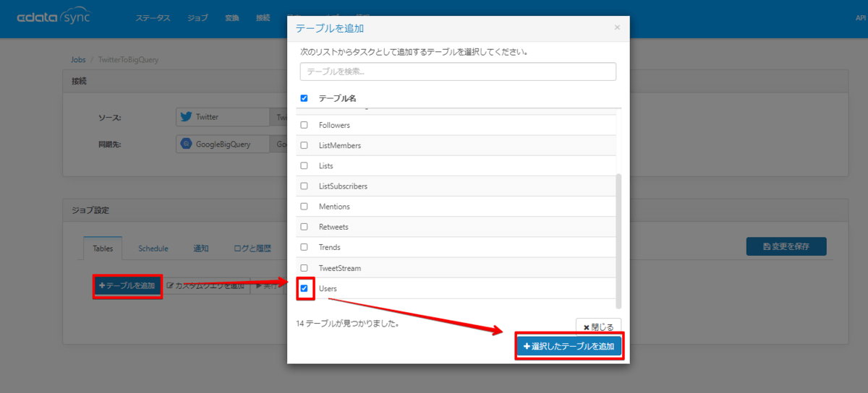
Task: Click the table list vertical scrollbar
Action: 618,241
